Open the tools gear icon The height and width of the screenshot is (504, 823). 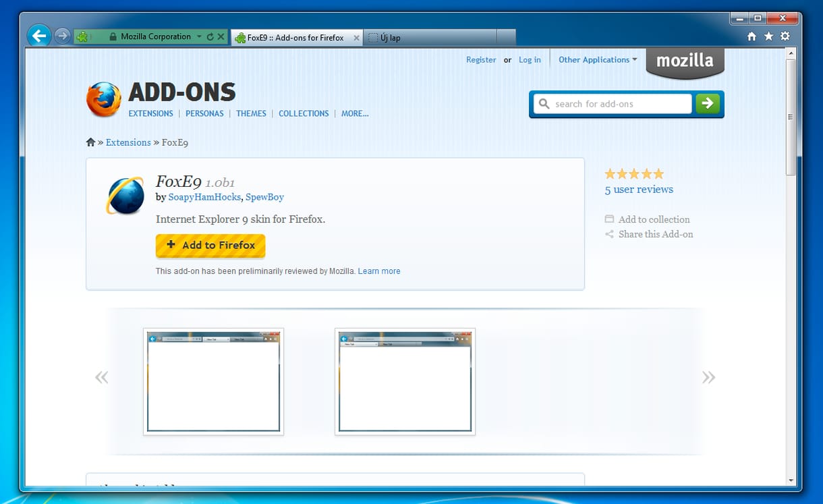[785, 36]
